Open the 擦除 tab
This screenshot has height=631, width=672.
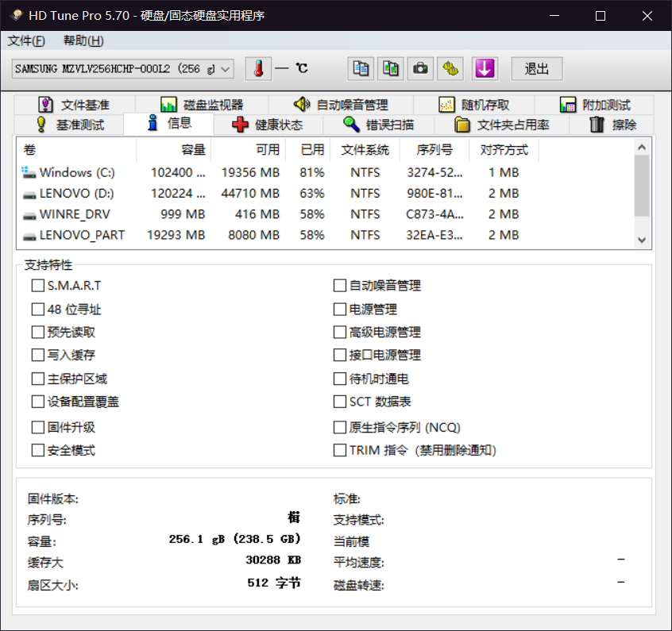[612, 125]
